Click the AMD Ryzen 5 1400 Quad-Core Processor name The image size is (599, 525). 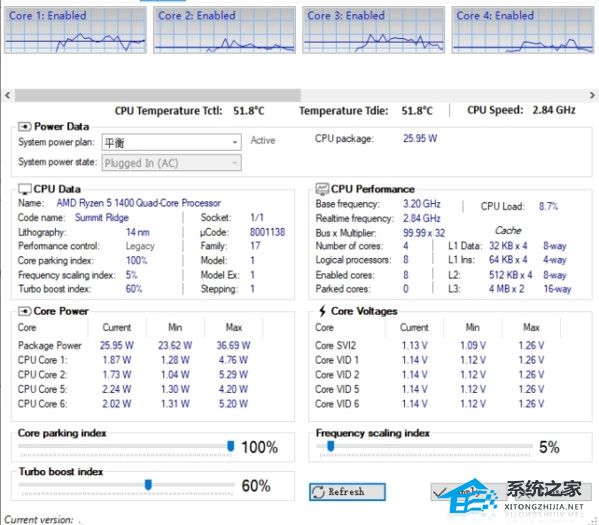(x=139, y=203)
